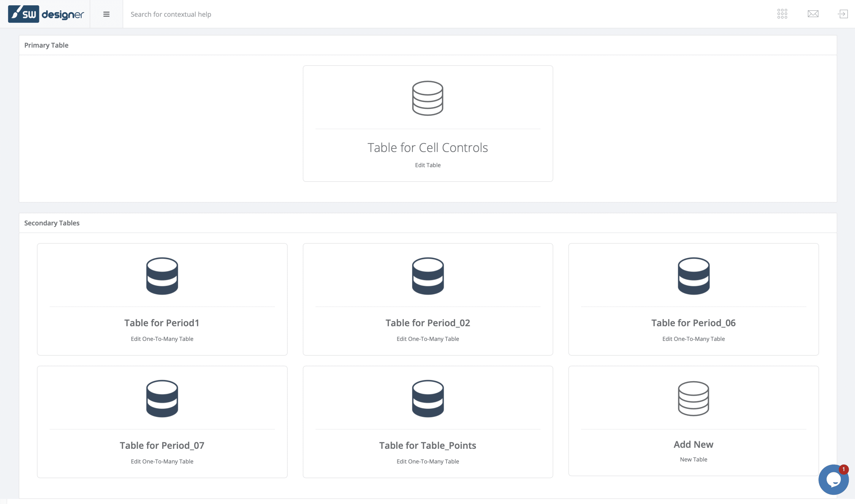Open the mail envelope icon
Screen dimensions: 855x504
(x=813, y=14)
